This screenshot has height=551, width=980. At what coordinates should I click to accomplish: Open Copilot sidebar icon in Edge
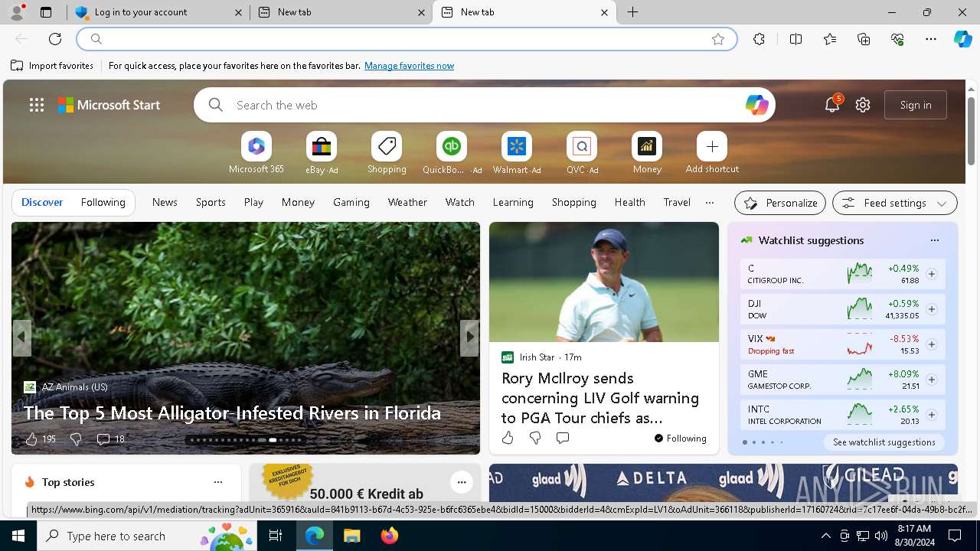tap(962, 39)
